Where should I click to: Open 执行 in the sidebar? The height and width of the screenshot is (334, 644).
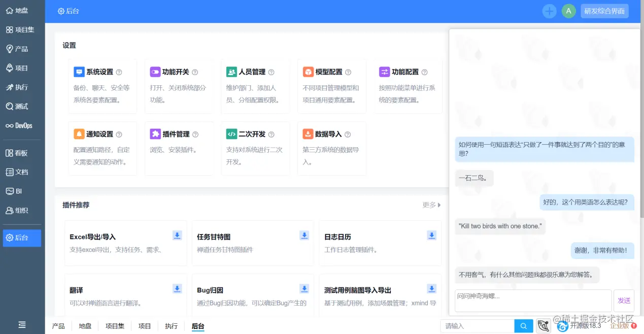click(x=22, y=87)
